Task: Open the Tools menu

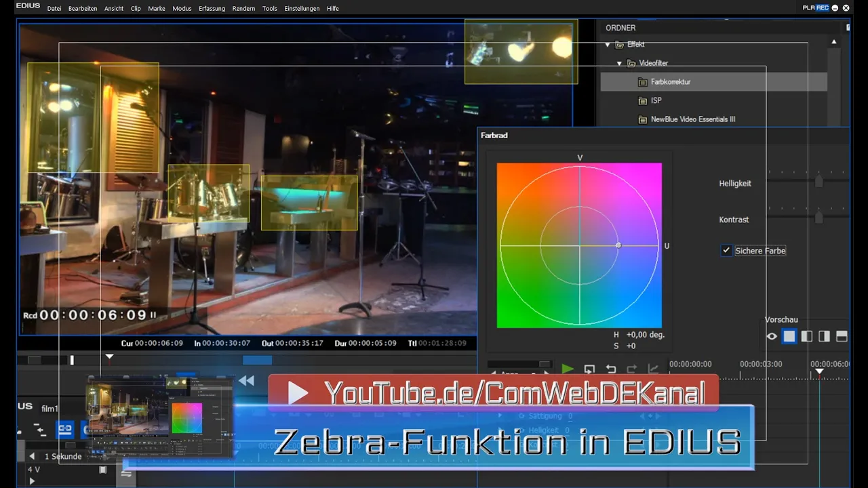Action: pyautogui.click(x=269, y=9)
